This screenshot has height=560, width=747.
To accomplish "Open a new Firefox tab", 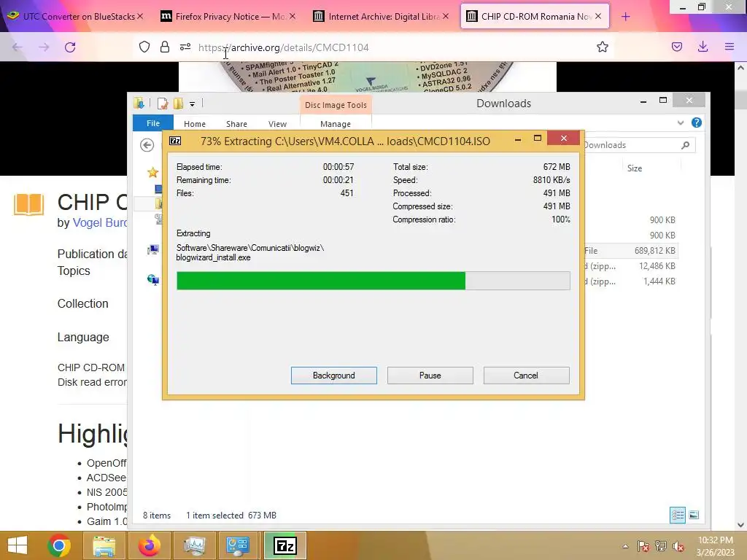I will click(625, 17).
